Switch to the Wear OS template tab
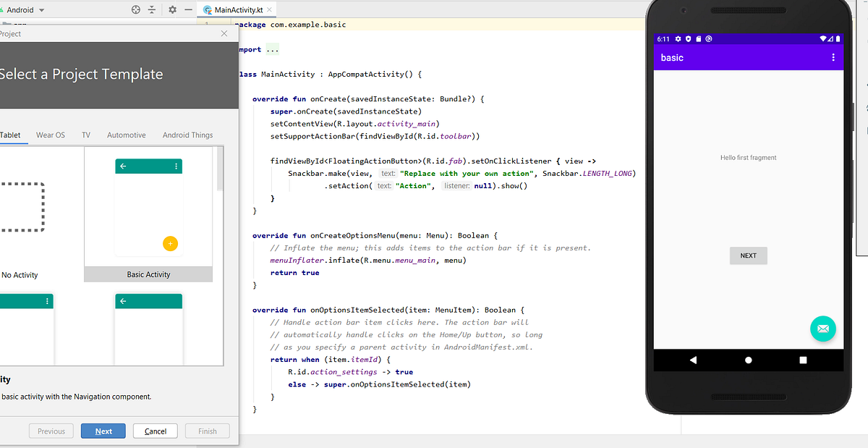 click(50, 135)
